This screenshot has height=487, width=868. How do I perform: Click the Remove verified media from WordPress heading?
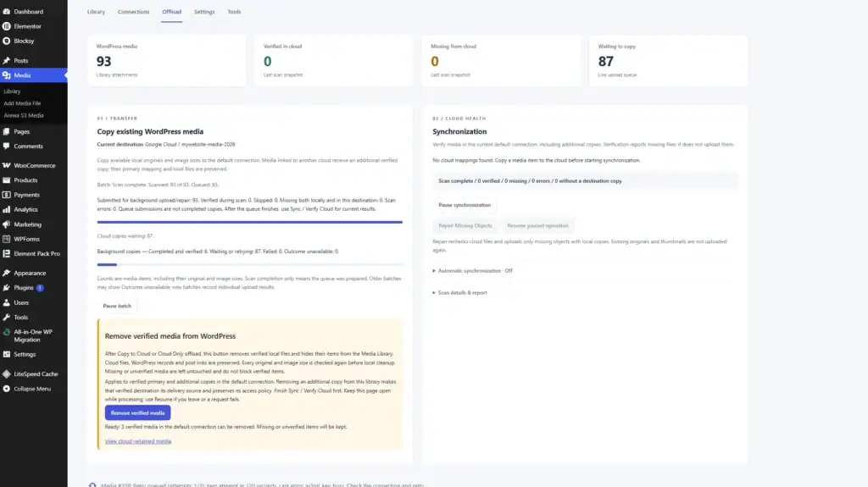[x=170, y=336]
